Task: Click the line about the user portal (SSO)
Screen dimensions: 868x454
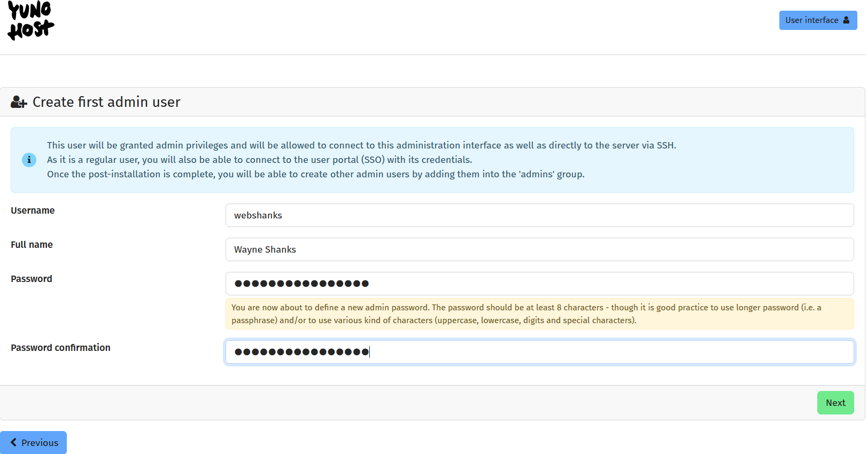Action: (x=259, y=160)
